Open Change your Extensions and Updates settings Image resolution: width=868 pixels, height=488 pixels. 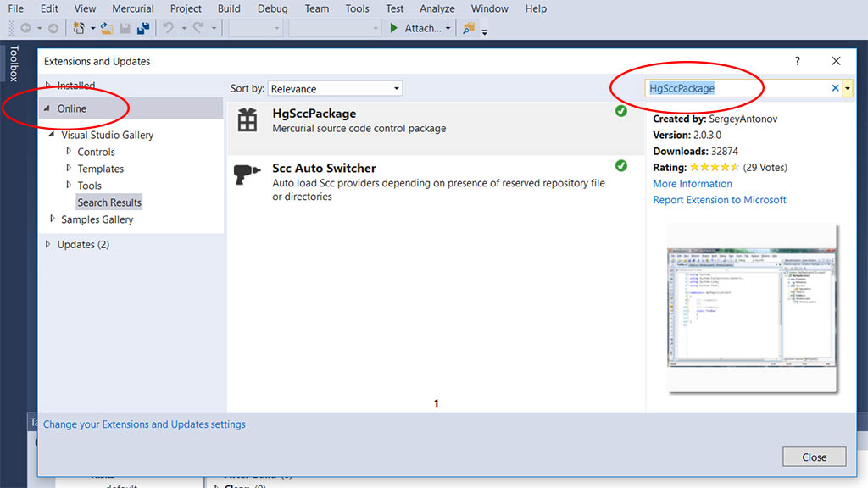point(144,424)
